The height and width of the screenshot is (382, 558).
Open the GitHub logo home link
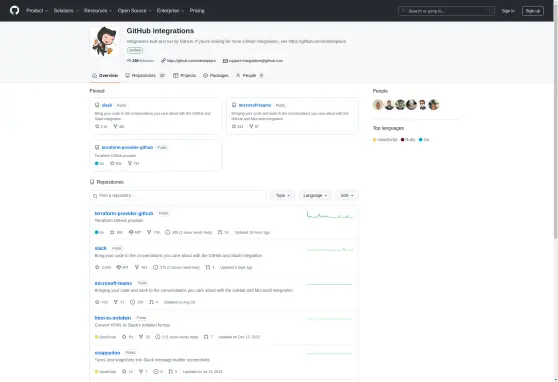click(15, 11)
